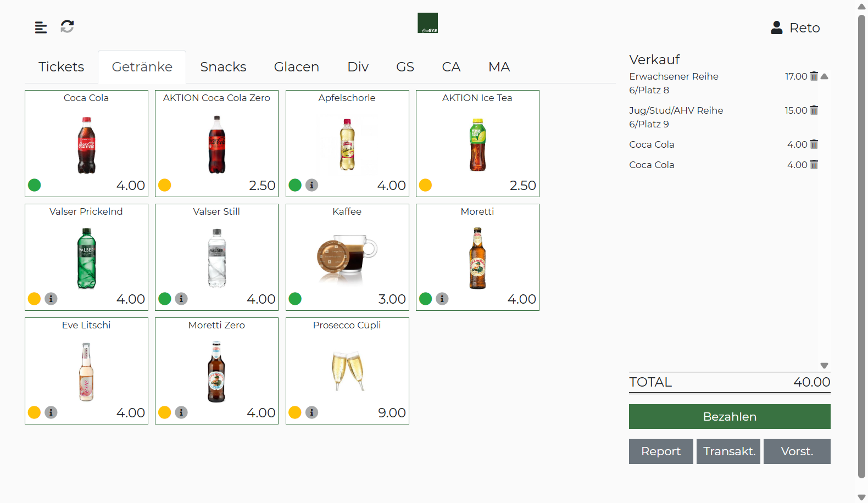
Task: Add Coca Cola bottle to sale
Action: pos(86,145)
